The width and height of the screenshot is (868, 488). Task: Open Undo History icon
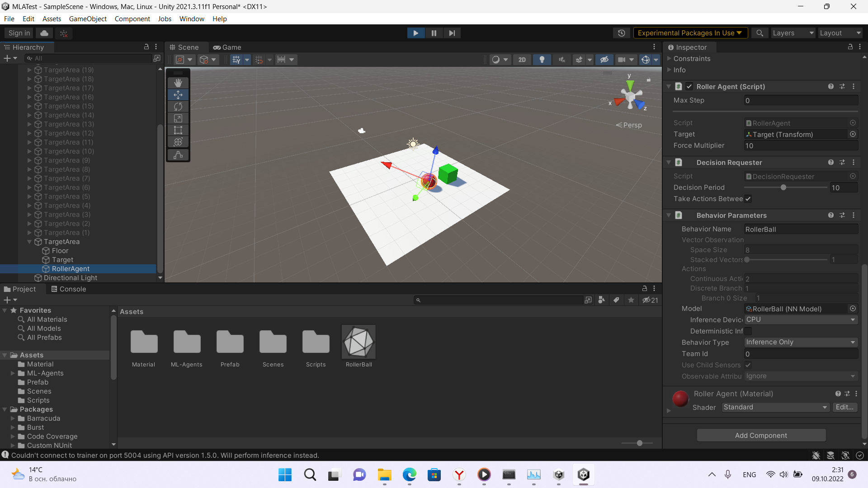tap(622, 33)
